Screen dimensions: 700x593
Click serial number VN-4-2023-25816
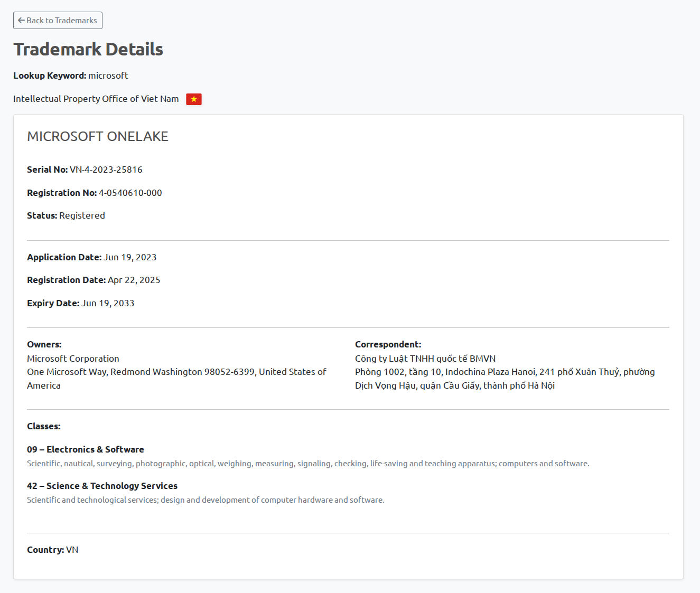pyautogui.click(x=106, y=170)
